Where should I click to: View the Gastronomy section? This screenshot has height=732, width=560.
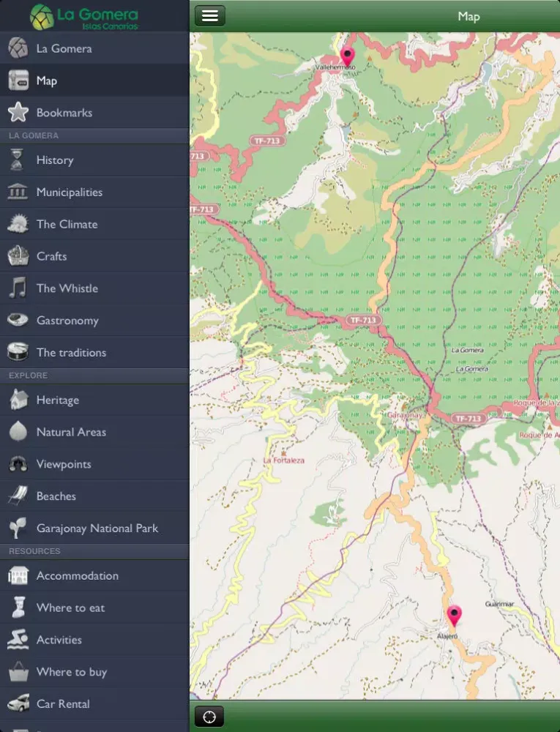pos(94,320)
